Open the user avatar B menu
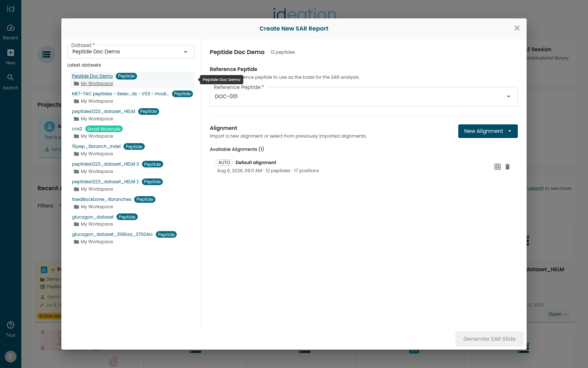 (x=11, y=357)
